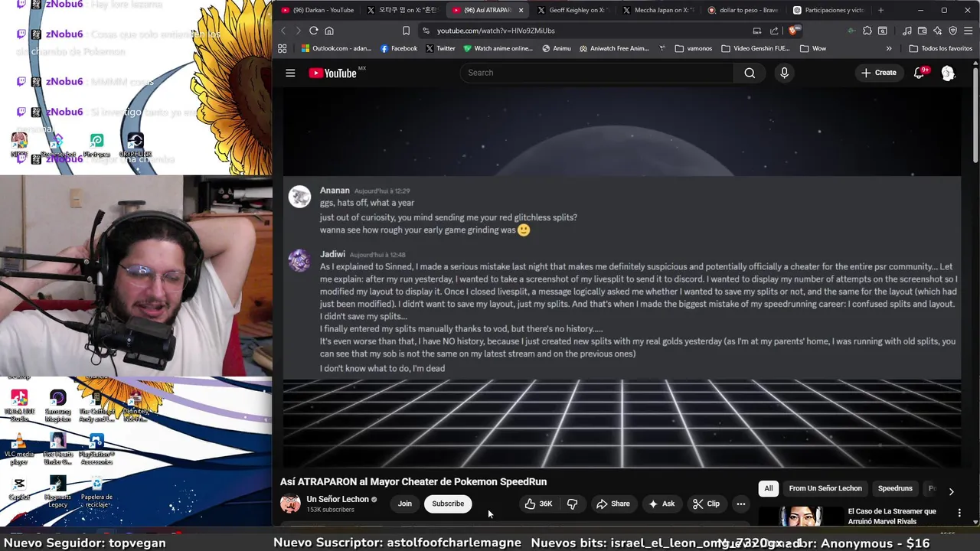Open YouTube notifications bell
The height and width of the screenshot is (551, 980).
pos(919,73)
